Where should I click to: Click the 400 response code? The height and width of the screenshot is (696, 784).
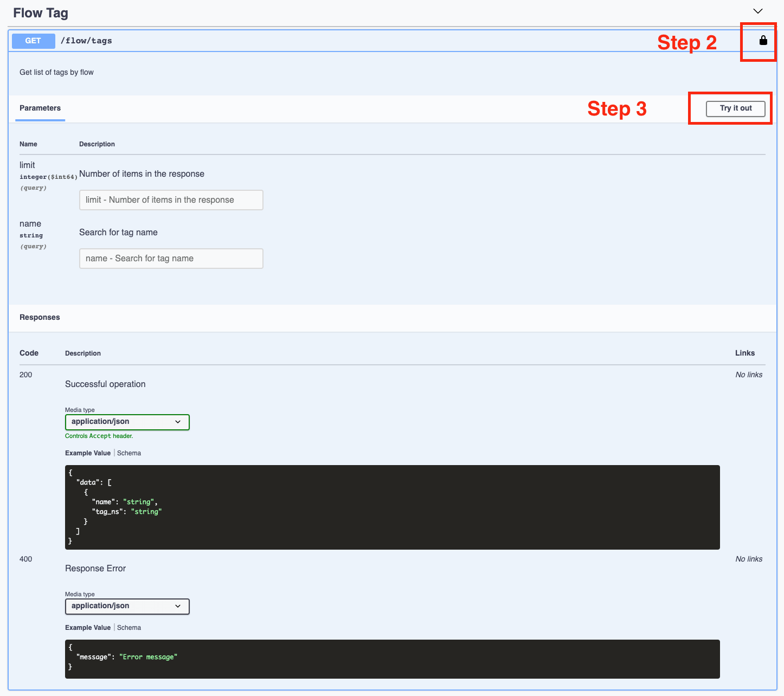25,559
